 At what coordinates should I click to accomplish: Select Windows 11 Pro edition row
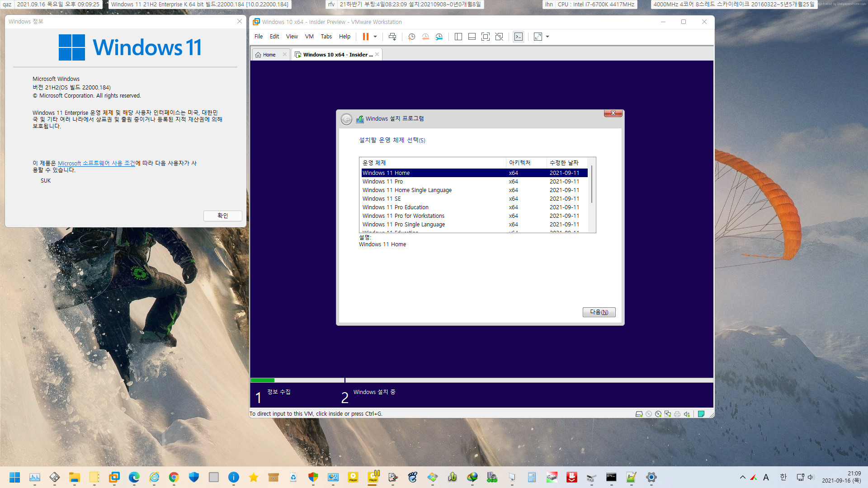pos(474,182)
